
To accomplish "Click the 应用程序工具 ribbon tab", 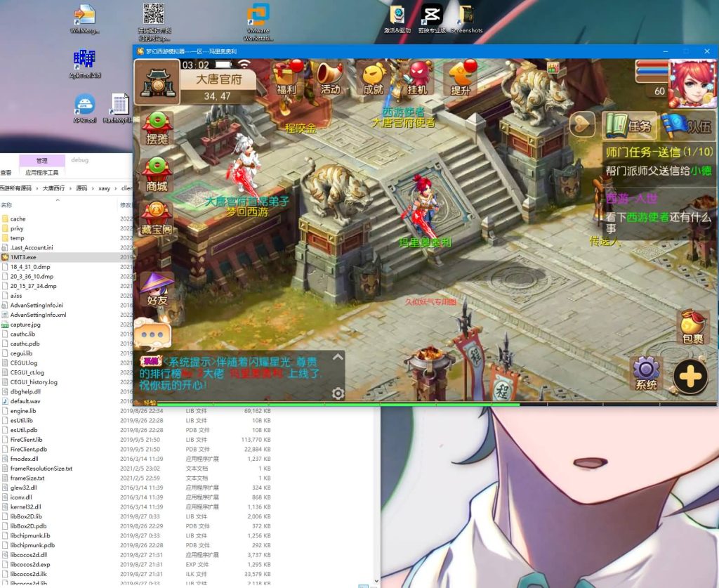I will tap(42, 172).
